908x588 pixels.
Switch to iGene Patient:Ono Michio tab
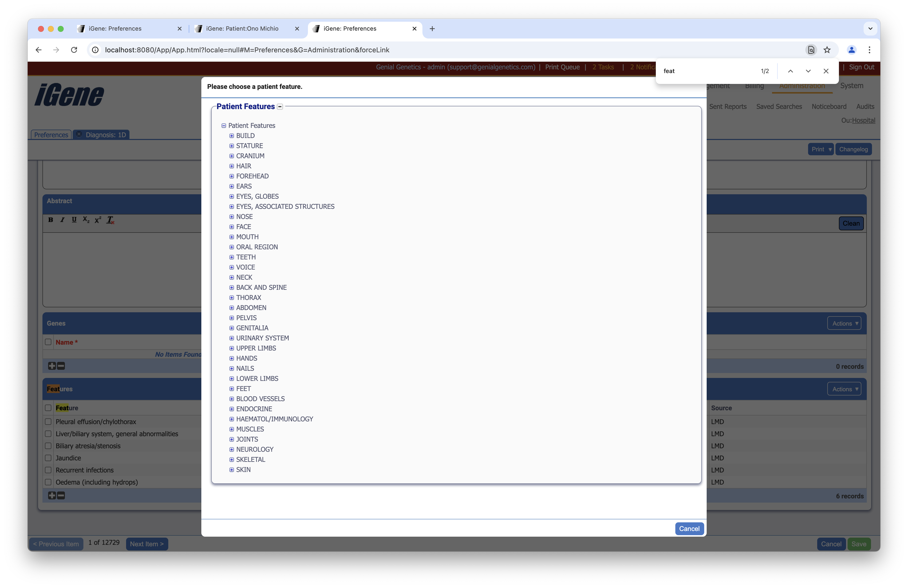click(242, 29)
